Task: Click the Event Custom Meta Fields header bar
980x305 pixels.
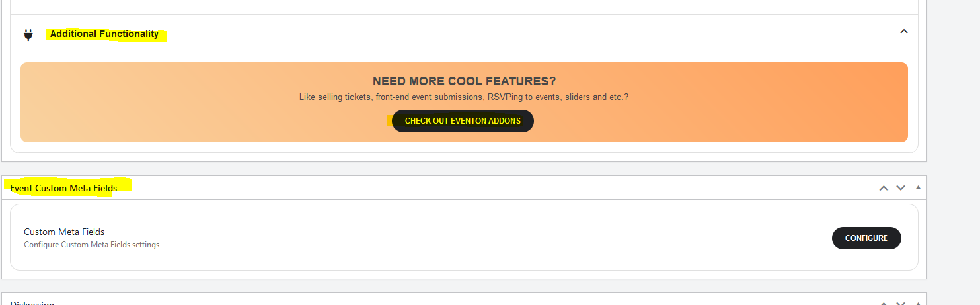Action: point(464,188)
